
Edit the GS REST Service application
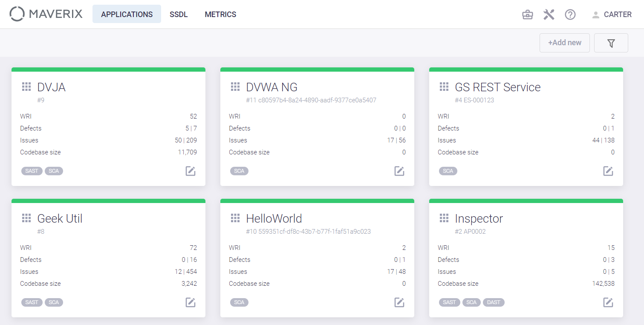pos(608,171)
